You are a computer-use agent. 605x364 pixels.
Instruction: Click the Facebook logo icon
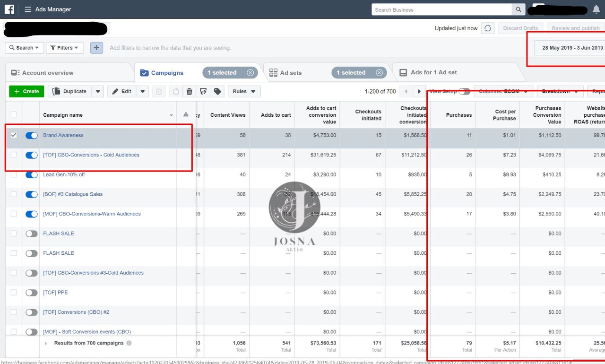click(x=9, y=9)
